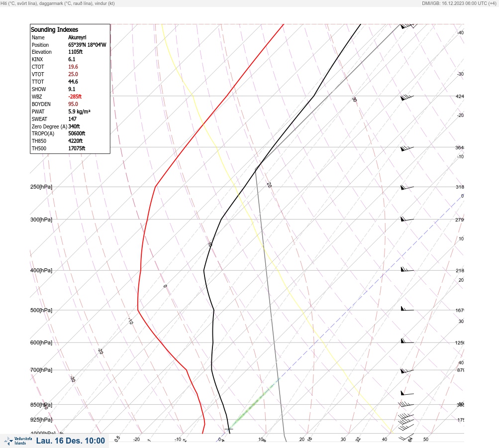Click the red VTOT value '25.0'

73,74
